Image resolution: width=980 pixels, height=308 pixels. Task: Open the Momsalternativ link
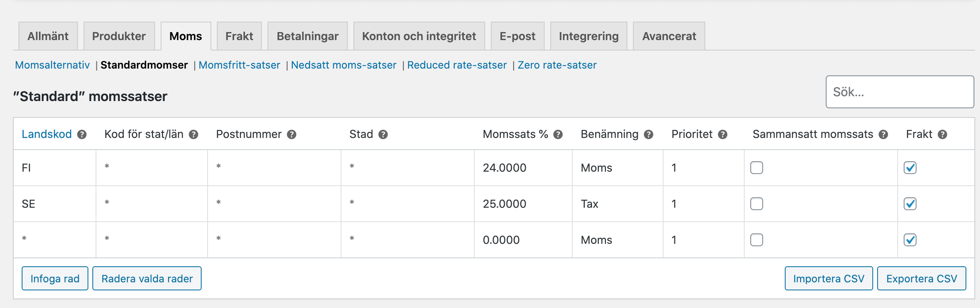click(x=52, y=65)
